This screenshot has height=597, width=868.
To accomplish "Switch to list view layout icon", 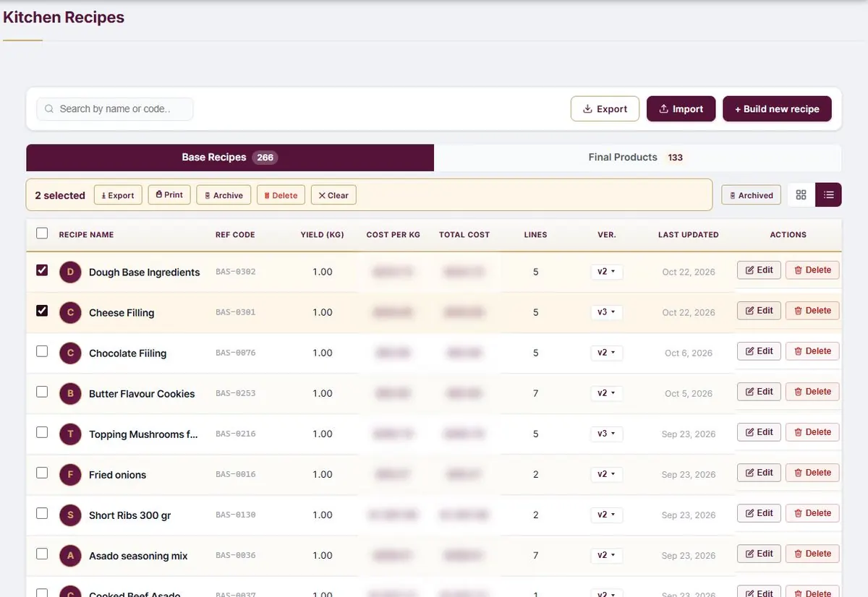I will click(828, 195).
